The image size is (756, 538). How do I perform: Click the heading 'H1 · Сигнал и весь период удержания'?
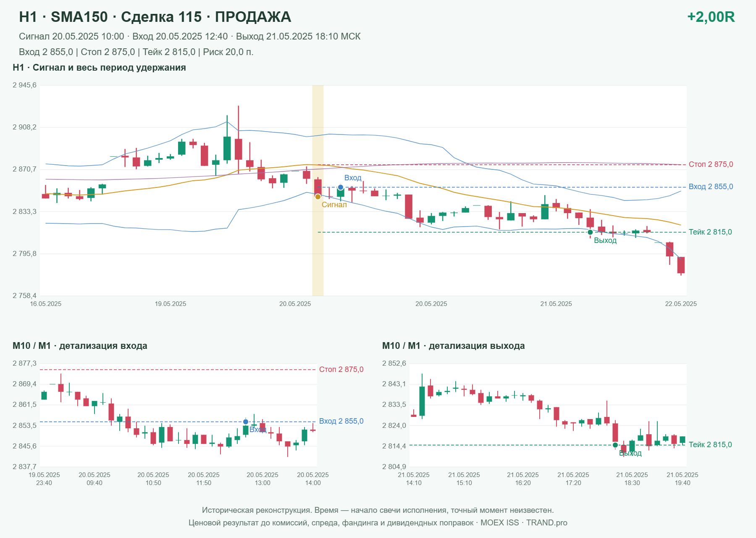click(x=99, y=68)
